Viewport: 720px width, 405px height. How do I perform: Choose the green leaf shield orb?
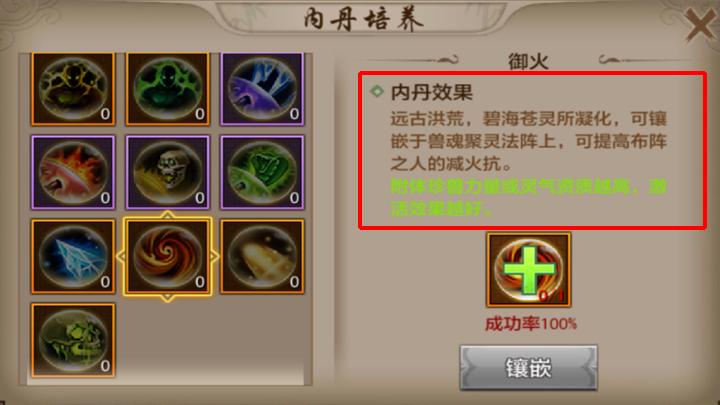(x=262, y=172)
